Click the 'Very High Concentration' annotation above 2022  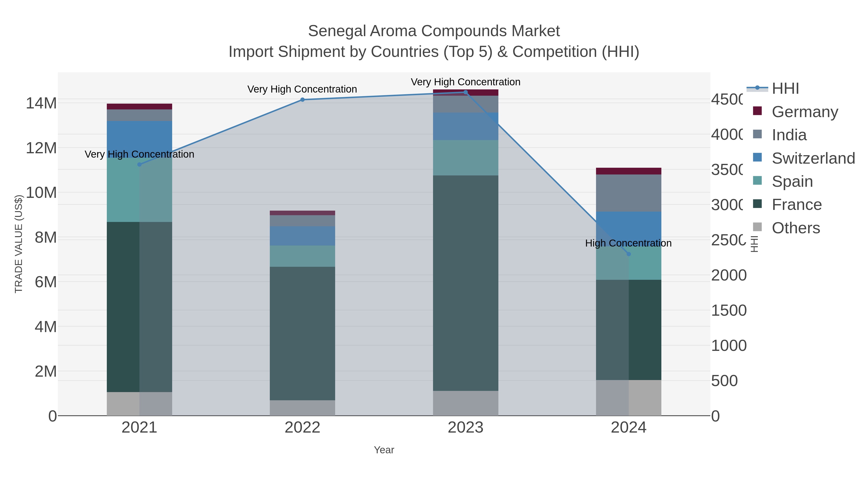tap(302, 89)
